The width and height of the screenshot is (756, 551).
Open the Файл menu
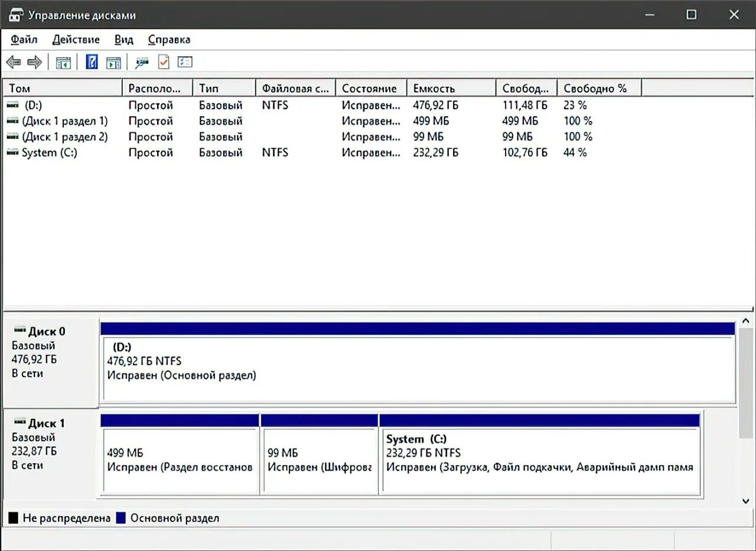[24, 40]
